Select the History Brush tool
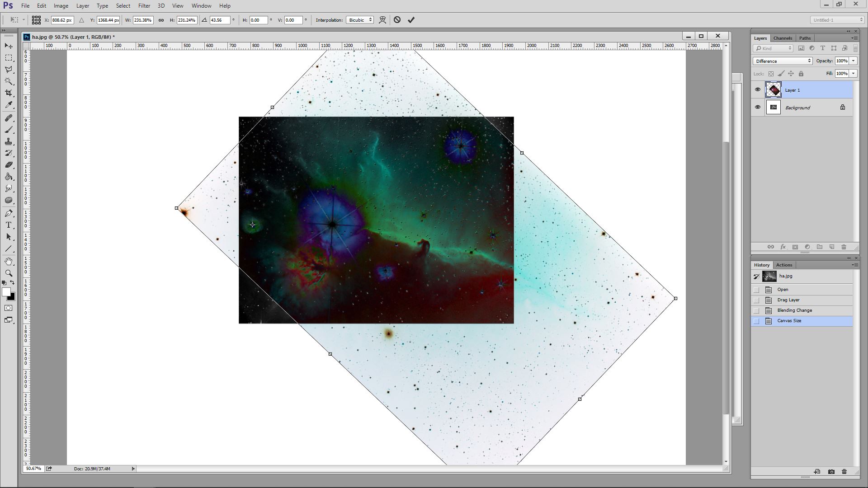 (9, 154)
